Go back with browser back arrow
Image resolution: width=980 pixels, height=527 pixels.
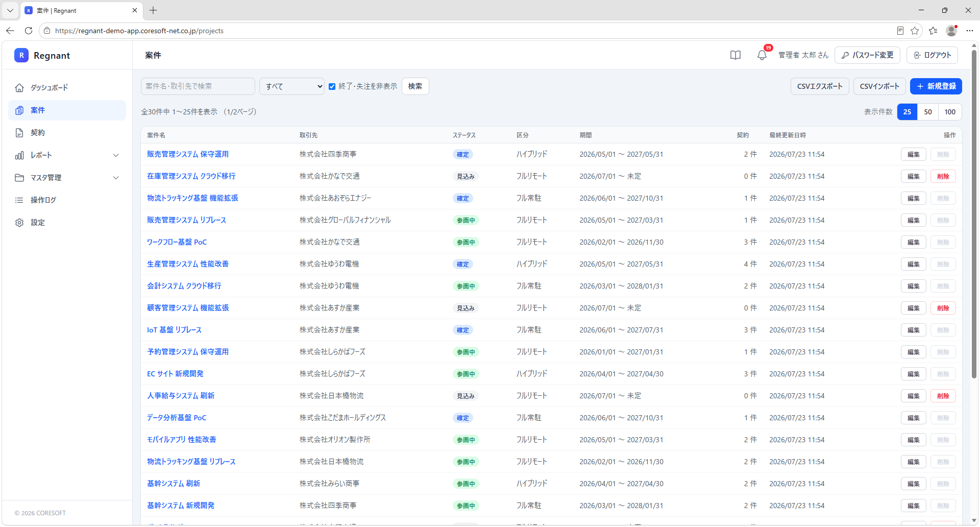click(x=10, y=31)
